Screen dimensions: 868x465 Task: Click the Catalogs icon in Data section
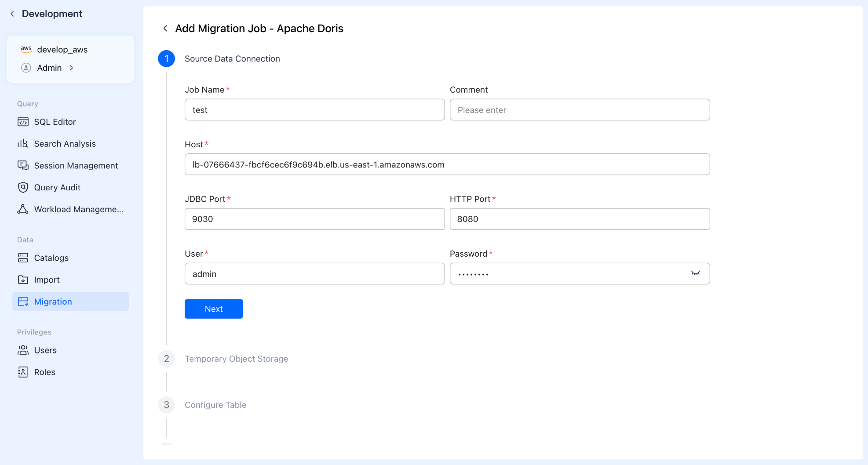[23, 258]
